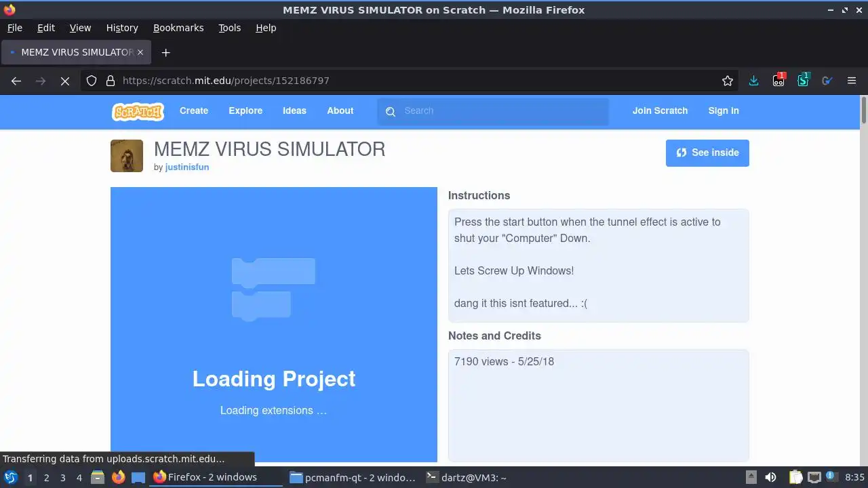This screenshot has height=488, width=868.
Task: Switch to virtual desktop 4
Action: pos(79,478)
